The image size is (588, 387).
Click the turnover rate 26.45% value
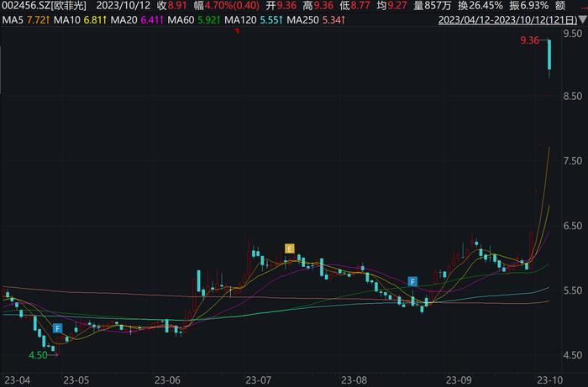486,6
